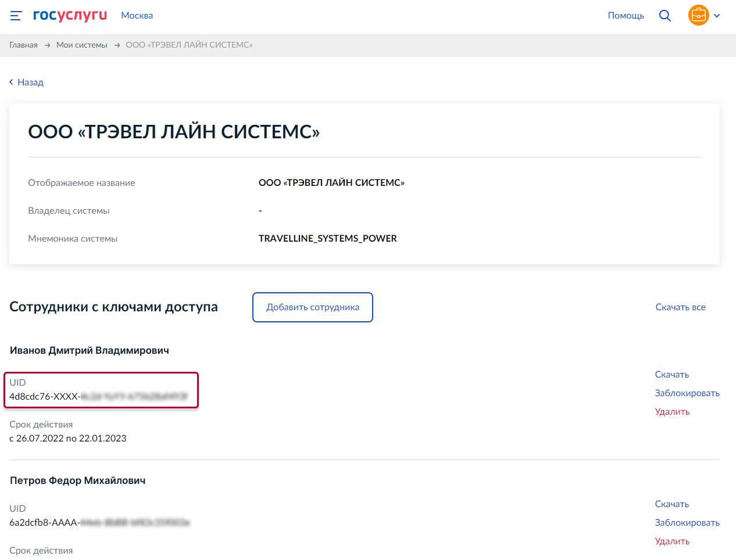Click the name Петров Федор Михайлович

point(78,480)
